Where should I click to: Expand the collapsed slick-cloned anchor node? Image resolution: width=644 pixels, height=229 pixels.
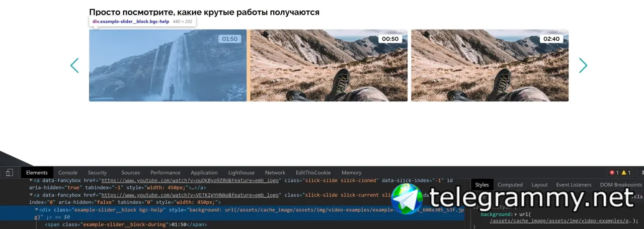31,180
